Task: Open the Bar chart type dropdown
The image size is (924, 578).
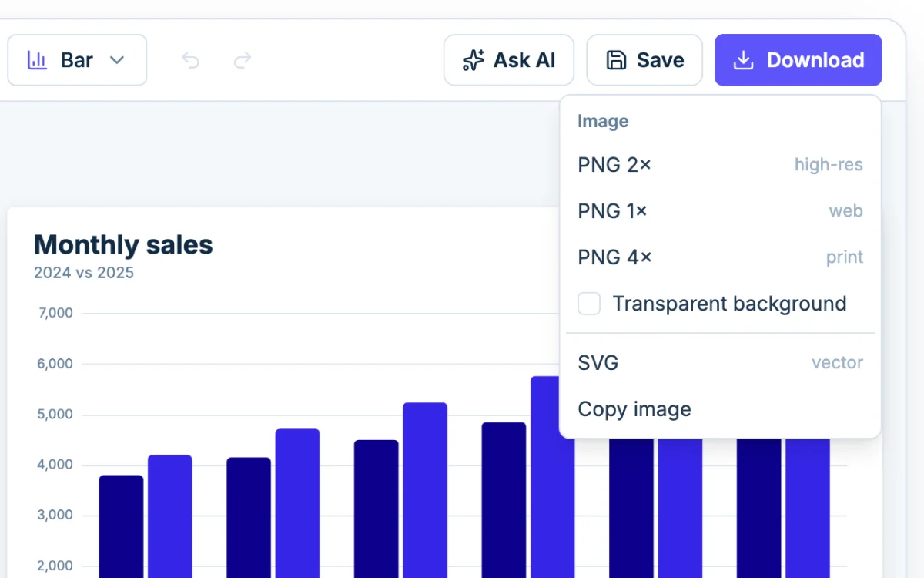Action: click(x=77, y=60)
